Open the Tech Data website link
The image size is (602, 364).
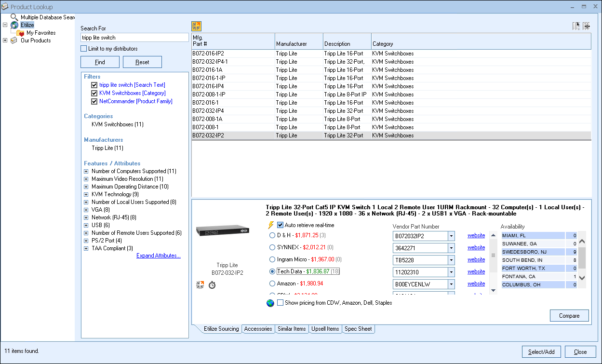click(x=476, y=271)
